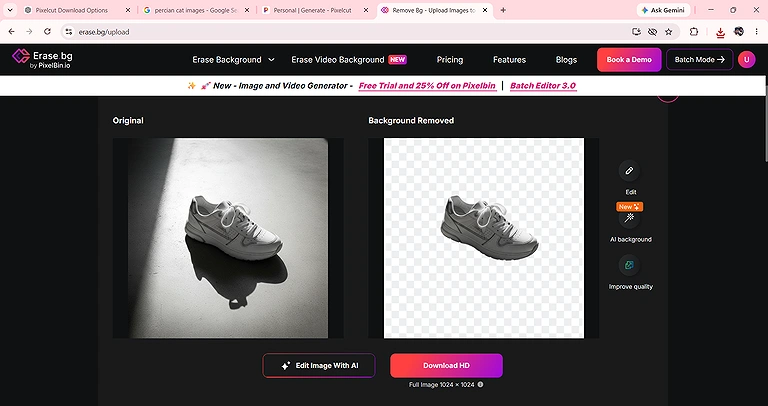Click the Original shoe image
768x406 pixels.
228,238
